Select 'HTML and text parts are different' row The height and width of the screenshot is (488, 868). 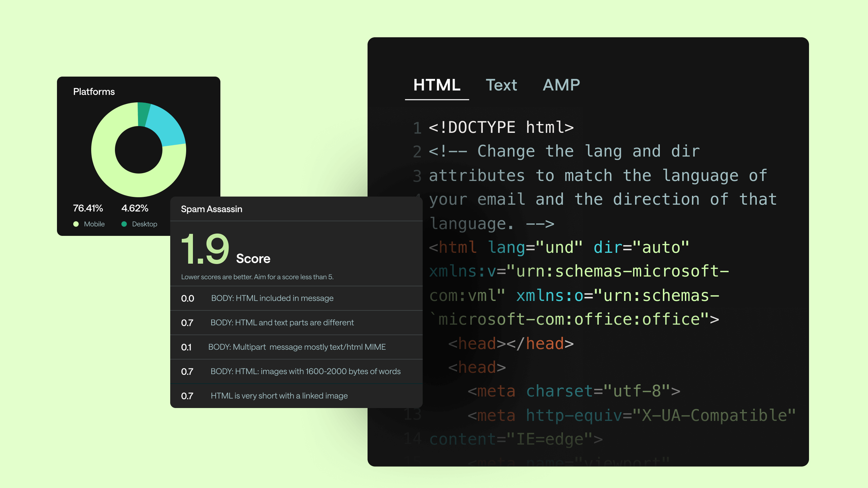click(x=296, y=323)
